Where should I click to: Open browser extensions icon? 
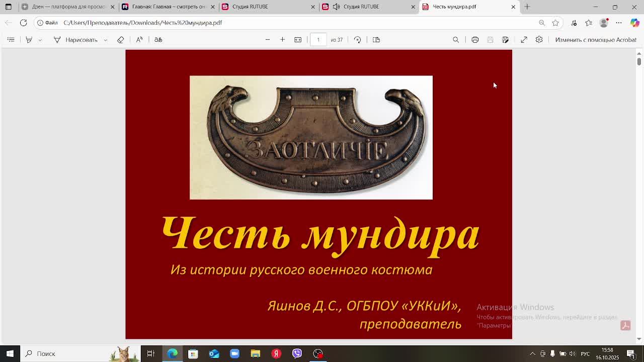pos(574,23)
